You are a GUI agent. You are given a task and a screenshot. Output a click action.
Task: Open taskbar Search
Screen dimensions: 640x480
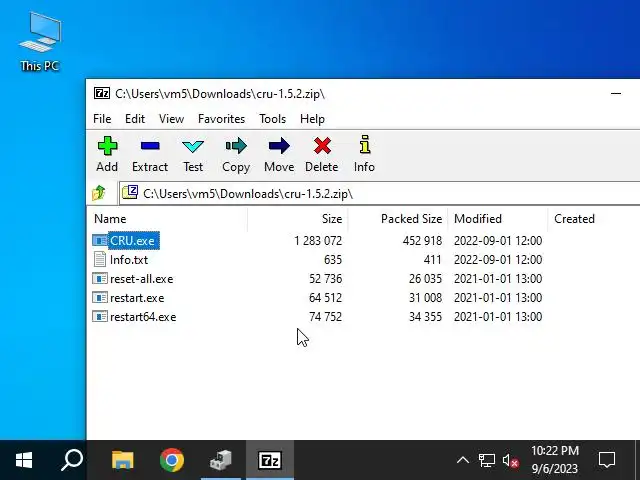coord(72,460)
